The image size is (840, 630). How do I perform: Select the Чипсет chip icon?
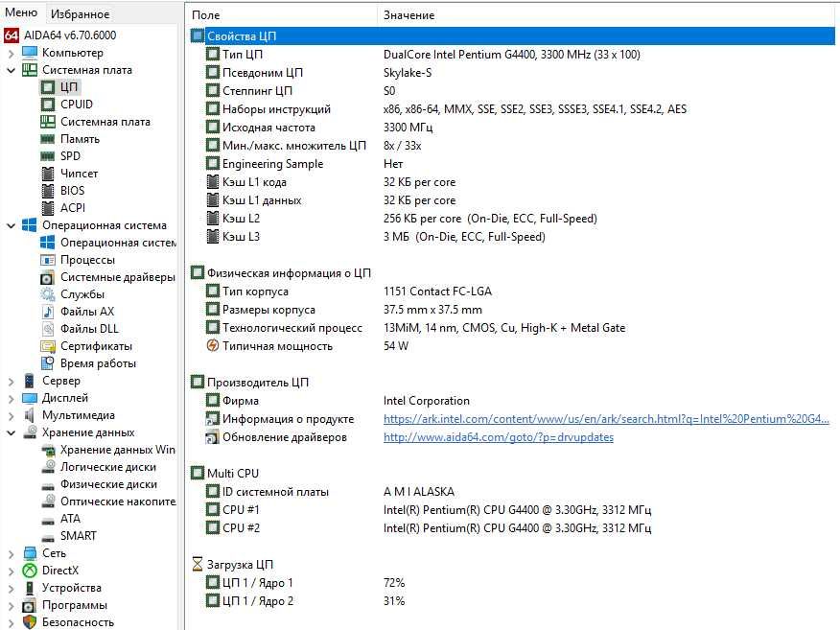[48, 173]
